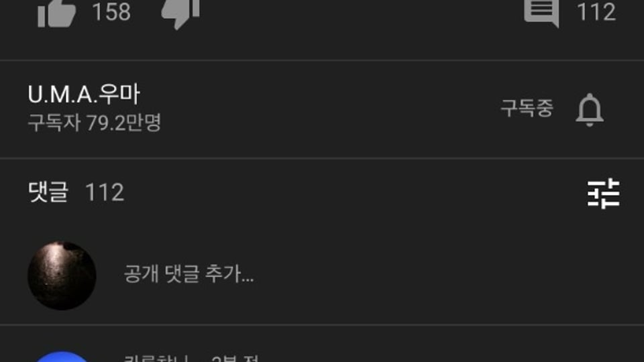Expand the 댓글 comments section header

[48, 192]
